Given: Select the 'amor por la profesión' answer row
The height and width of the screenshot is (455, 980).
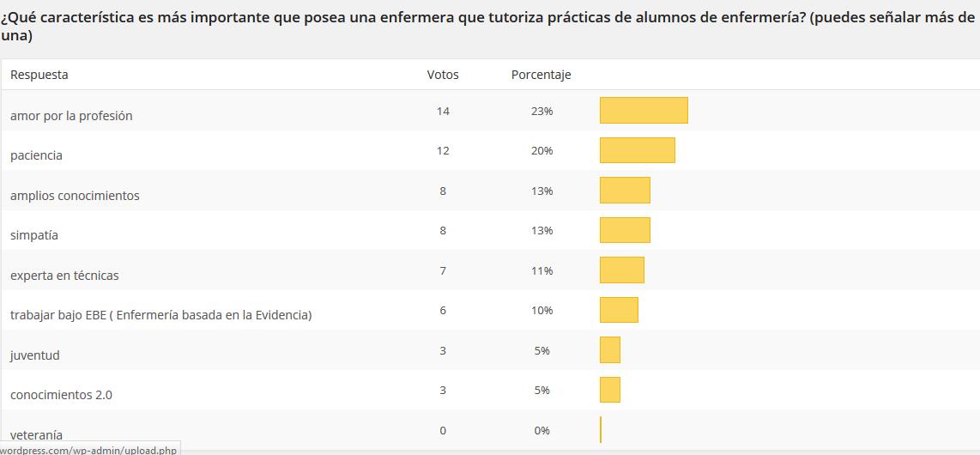Looking at the screenshot, I should coord(71,116).
